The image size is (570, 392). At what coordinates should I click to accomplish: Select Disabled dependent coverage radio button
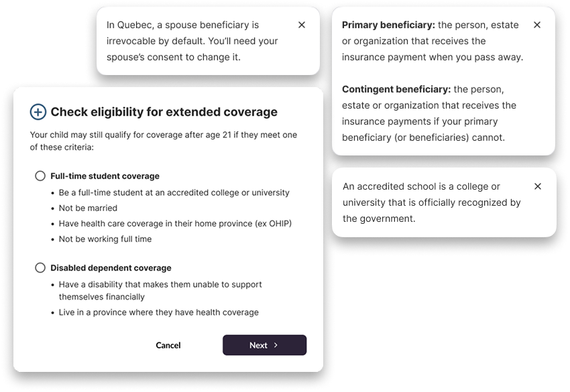tap(40, 268)
